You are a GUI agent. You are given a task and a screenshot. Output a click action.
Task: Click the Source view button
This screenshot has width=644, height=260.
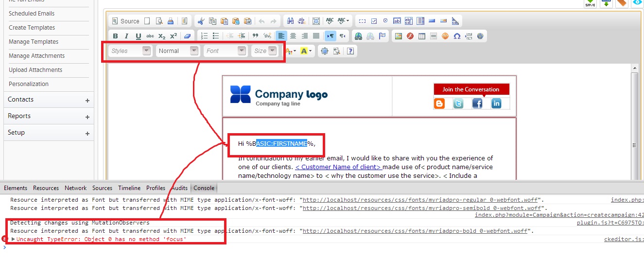click(125, 21)
